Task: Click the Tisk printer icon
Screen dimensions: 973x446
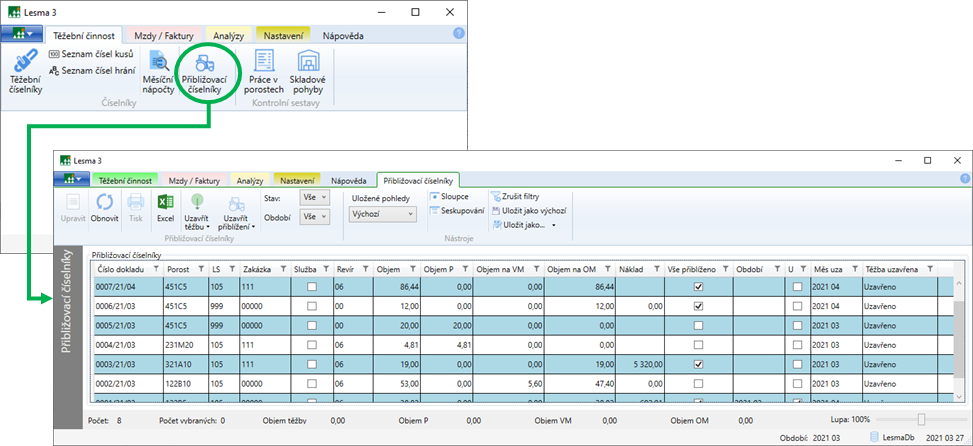Action: 135,202
